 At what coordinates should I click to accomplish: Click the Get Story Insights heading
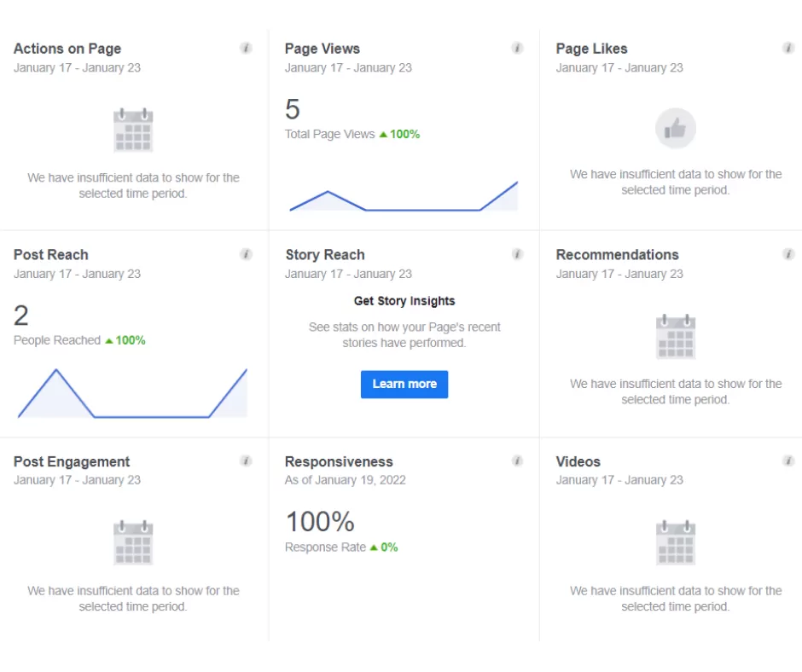click(404, 301)
